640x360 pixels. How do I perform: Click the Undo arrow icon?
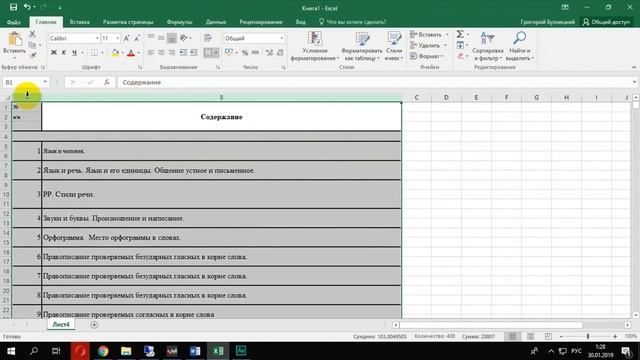[27, 7]
